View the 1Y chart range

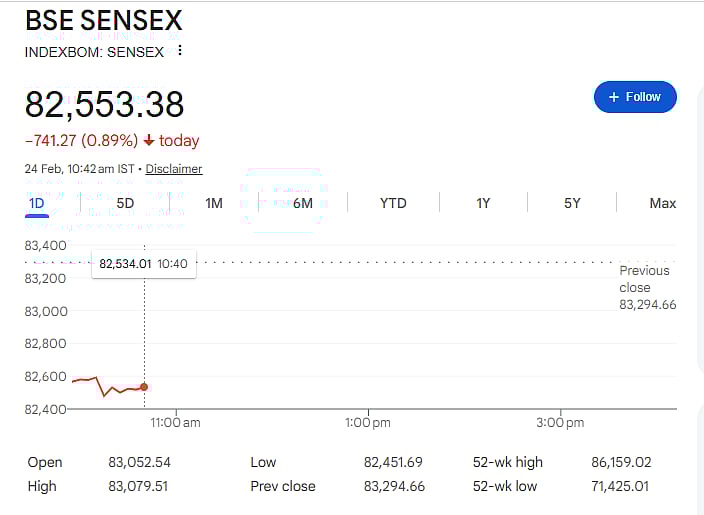(x=483, y=203)
